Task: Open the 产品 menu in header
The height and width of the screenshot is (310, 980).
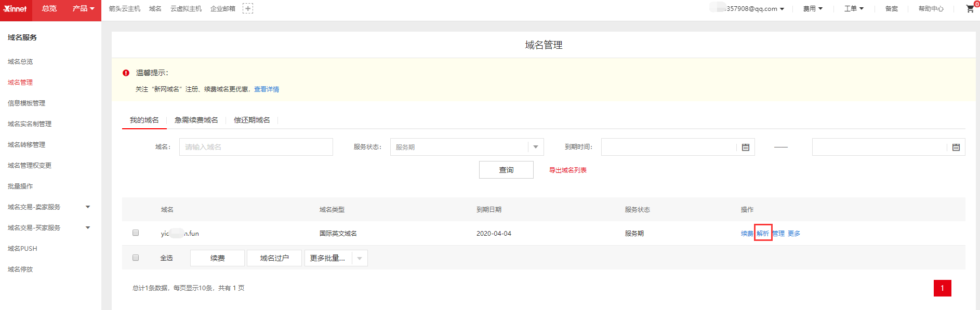Action: tap(83, 9)
